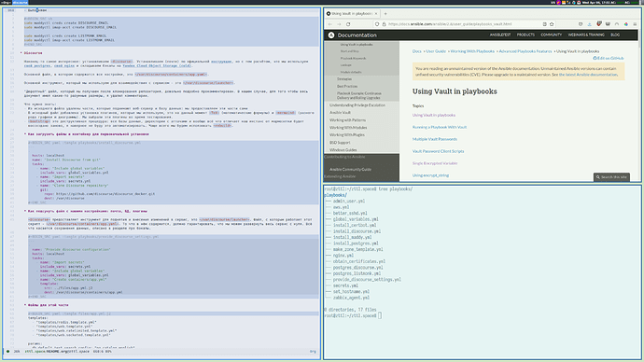Open the COMMUNITY menu in the Ansible header
This screenshot has height=362, width=644.
[x=552, y=35]
